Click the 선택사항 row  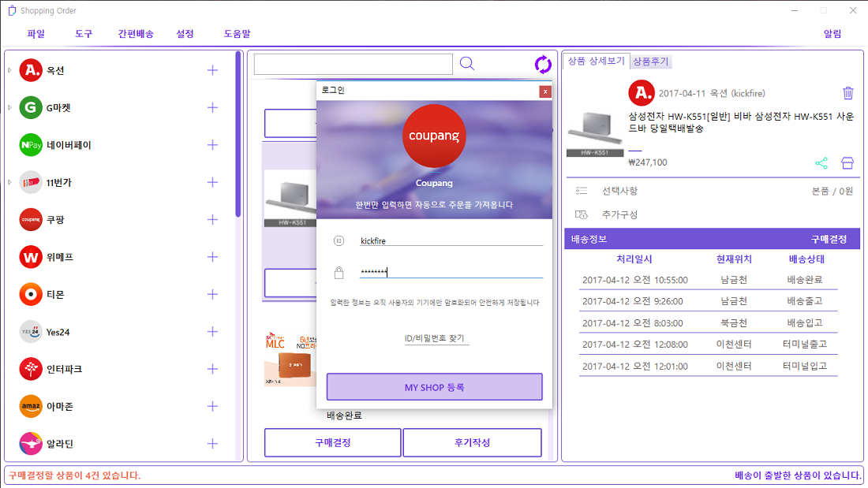(714, 191)
